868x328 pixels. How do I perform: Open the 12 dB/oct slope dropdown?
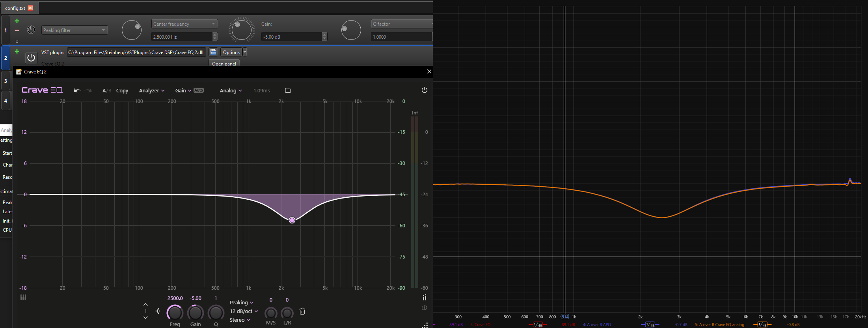pyautogui.click(x=244, y=311)
